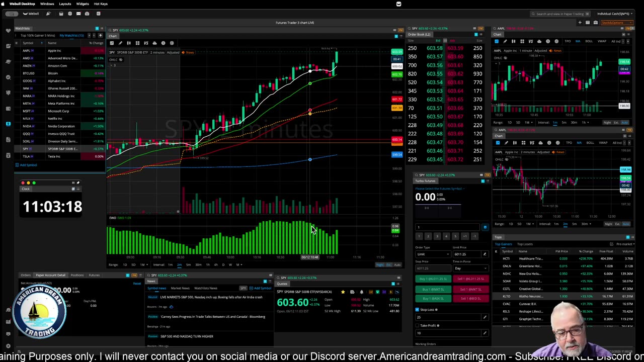Open the Hot Keys menu
The height and width of the screenshot is (362, 644).
[101, 4]
